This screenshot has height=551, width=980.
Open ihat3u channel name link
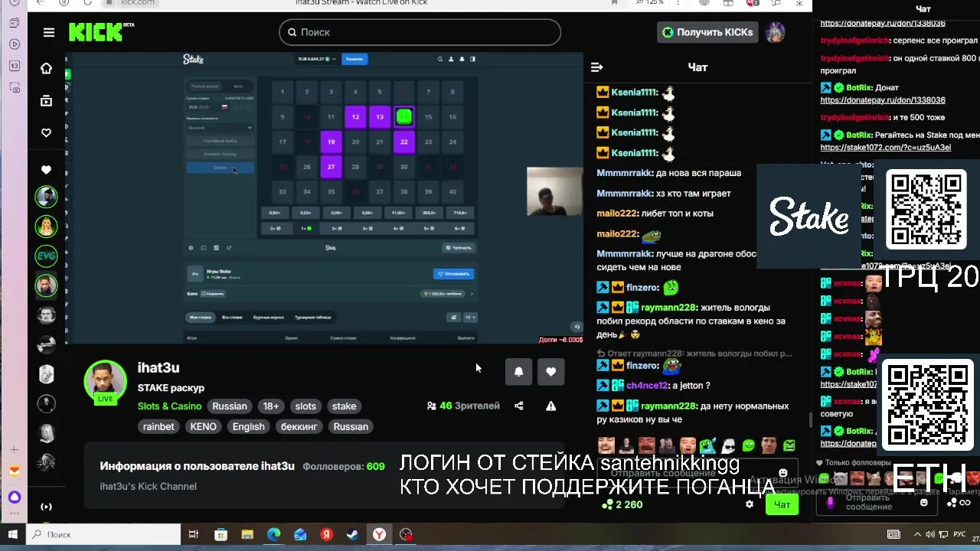click(x=158, y=368)
